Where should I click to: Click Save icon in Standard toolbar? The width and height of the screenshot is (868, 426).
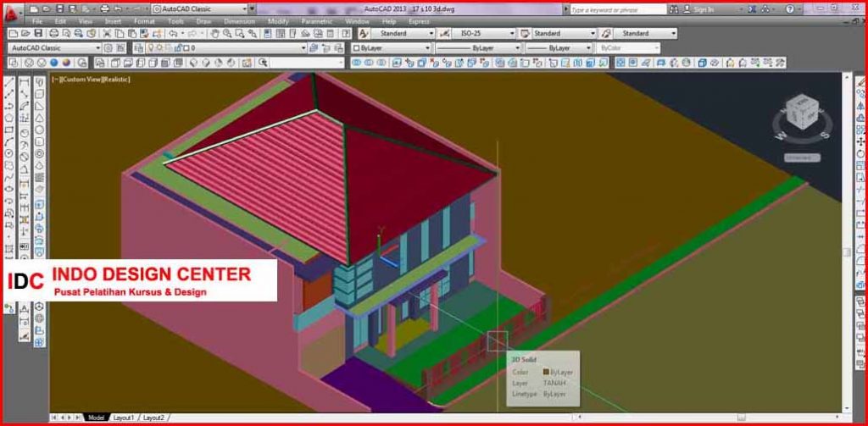click(38, 34)
